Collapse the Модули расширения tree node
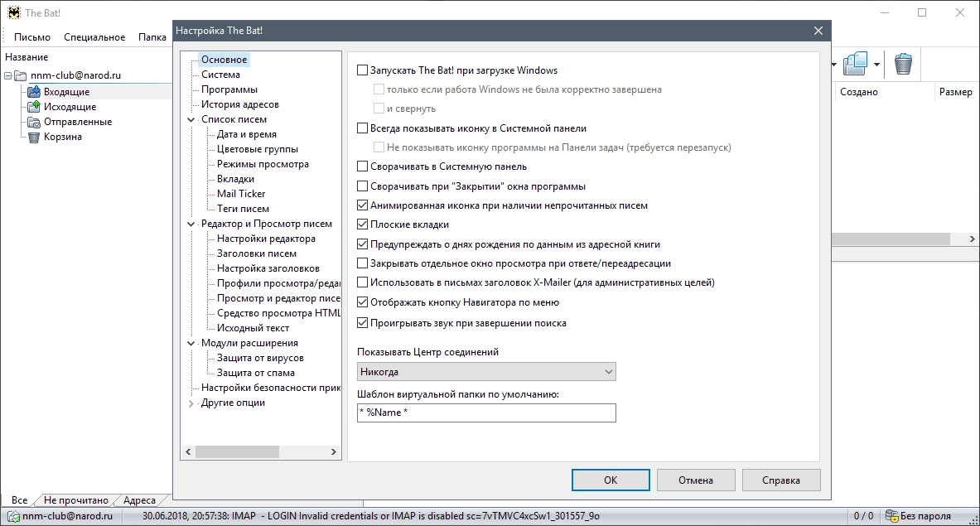 [191, 343]
